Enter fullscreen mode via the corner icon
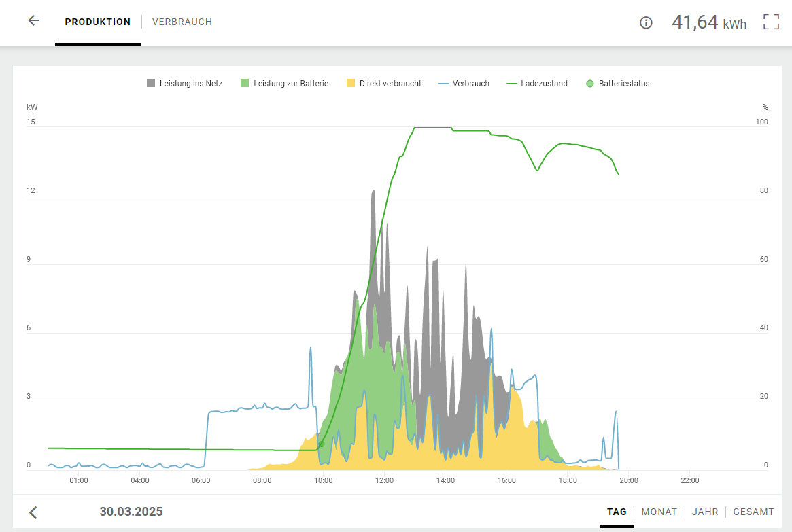 (x=771, y=22)
